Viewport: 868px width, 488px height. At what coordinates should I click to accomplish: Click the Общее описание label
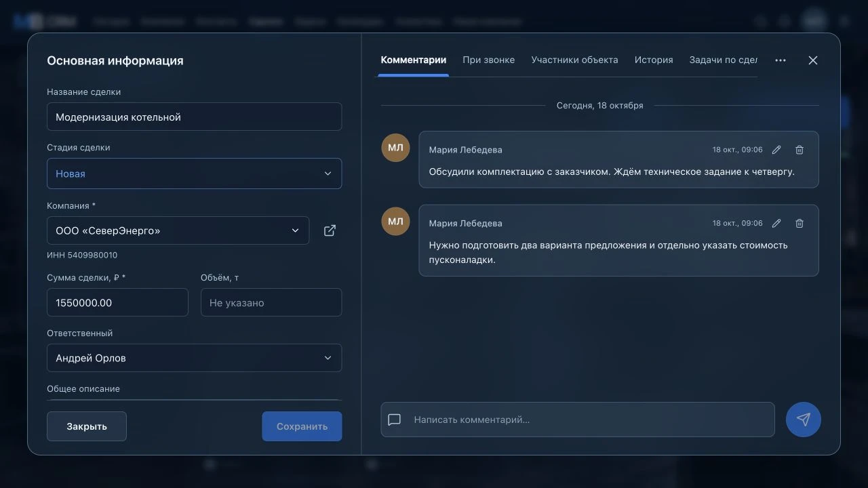point(83,389)
